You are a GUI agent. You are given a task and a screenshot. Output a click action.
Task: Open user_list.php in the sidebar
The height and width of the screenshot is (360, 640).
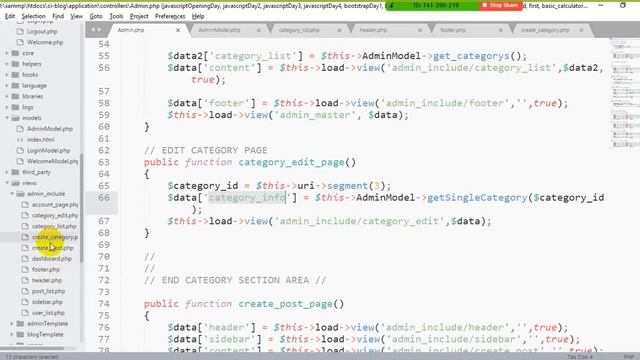point(48,313)
